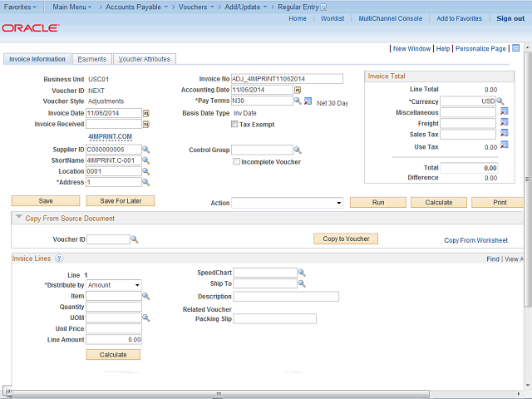The height and width of the screenshot is (399, 532).
Task: Open the Control Group lookup icon
Action: tap(298, 150)
